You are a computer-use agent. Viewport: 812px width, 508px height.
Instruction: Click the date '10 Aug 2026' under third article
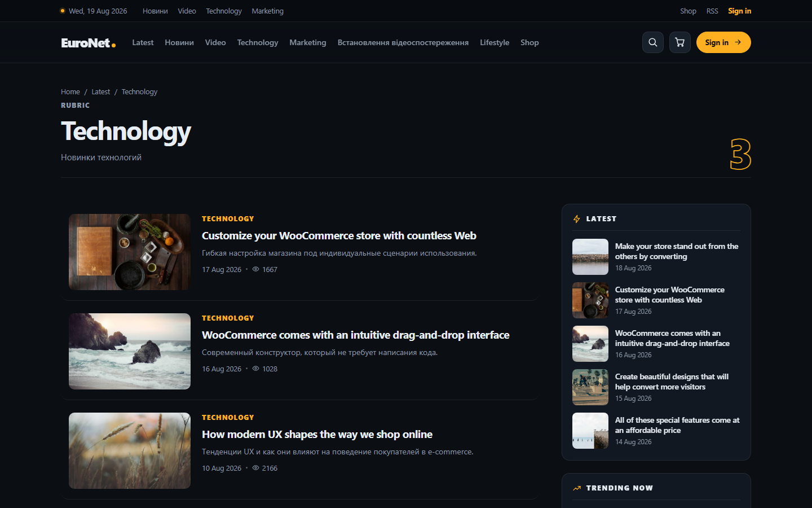(x=222, y=468)
